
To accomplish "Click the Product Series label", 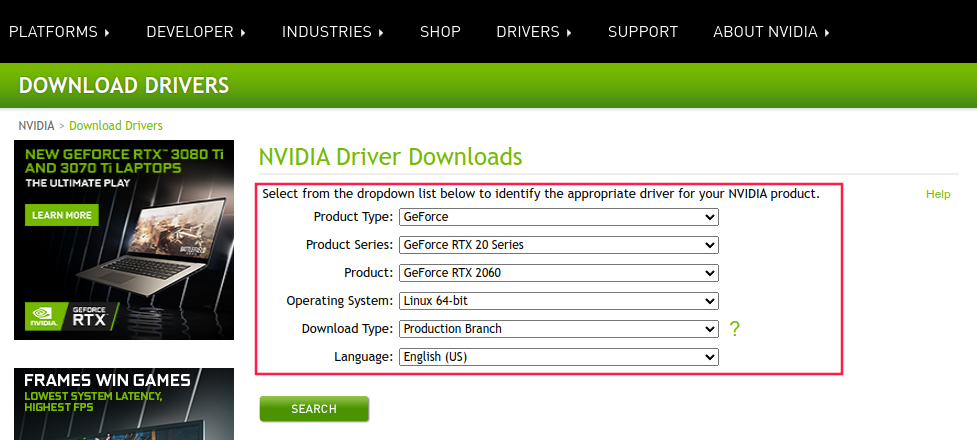I will pos(350,245).
